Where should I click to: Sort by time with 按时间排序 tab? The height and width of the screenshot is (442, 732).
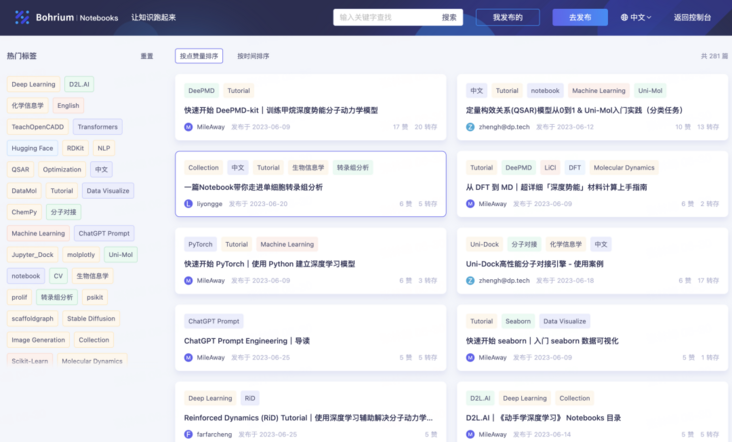click(253, 56)
